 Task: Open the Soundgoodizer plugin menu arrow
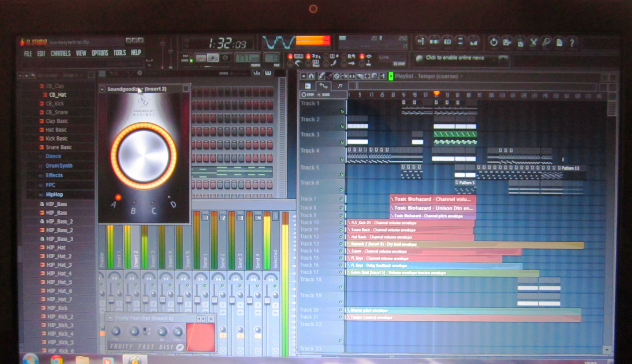pos(102,89)
